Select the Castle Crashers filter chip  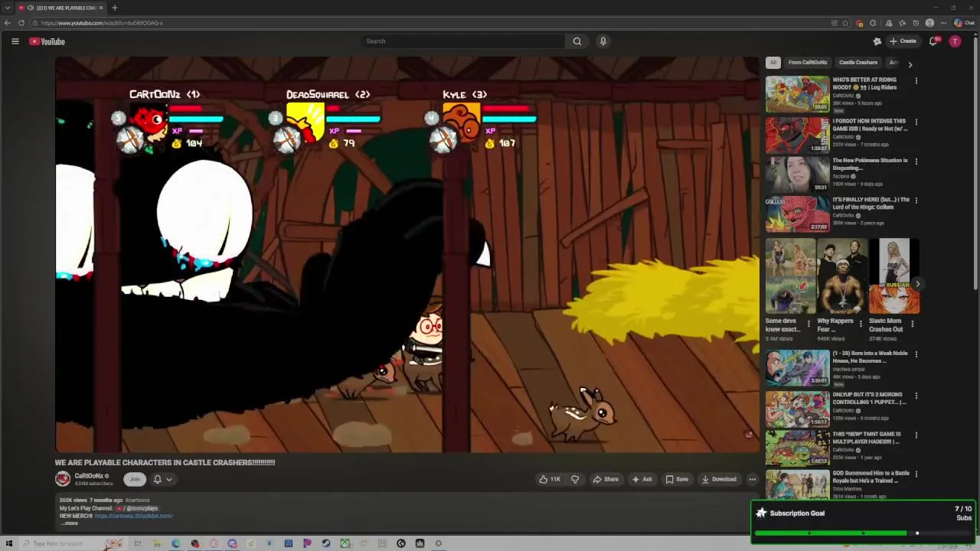click(858, 63)
